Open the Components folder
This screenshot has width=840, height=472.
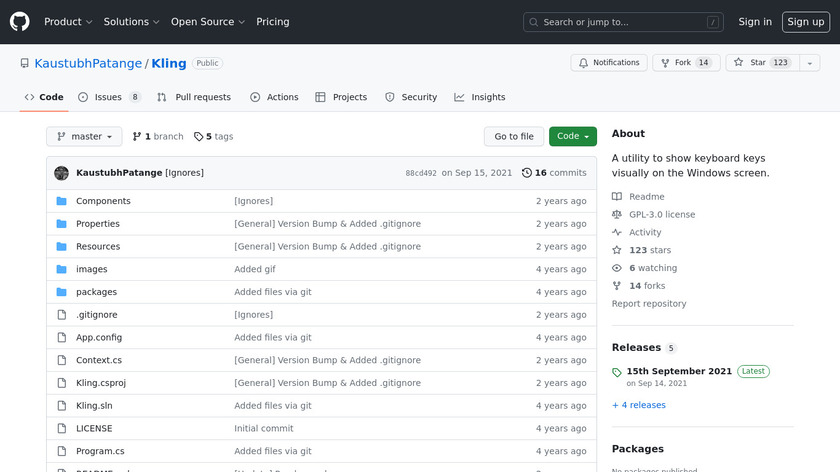click(x=103, y=201)
